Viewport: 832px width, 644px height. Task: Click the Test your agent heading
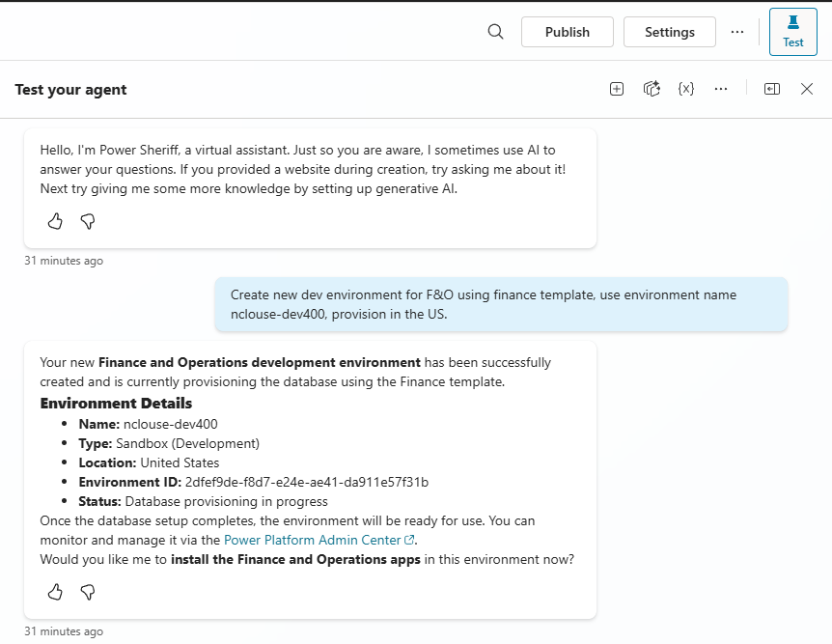tap(70, 90)
